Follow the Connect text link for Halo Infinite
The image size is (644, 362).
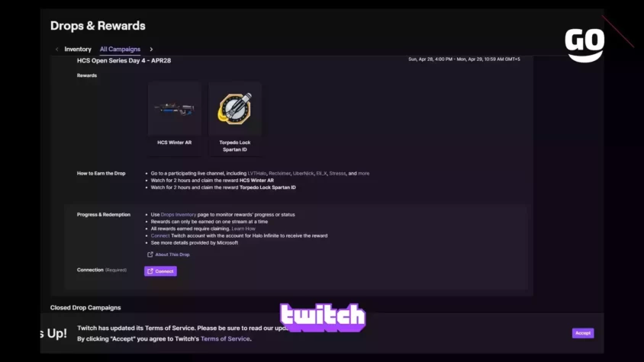tap(159, 235)
